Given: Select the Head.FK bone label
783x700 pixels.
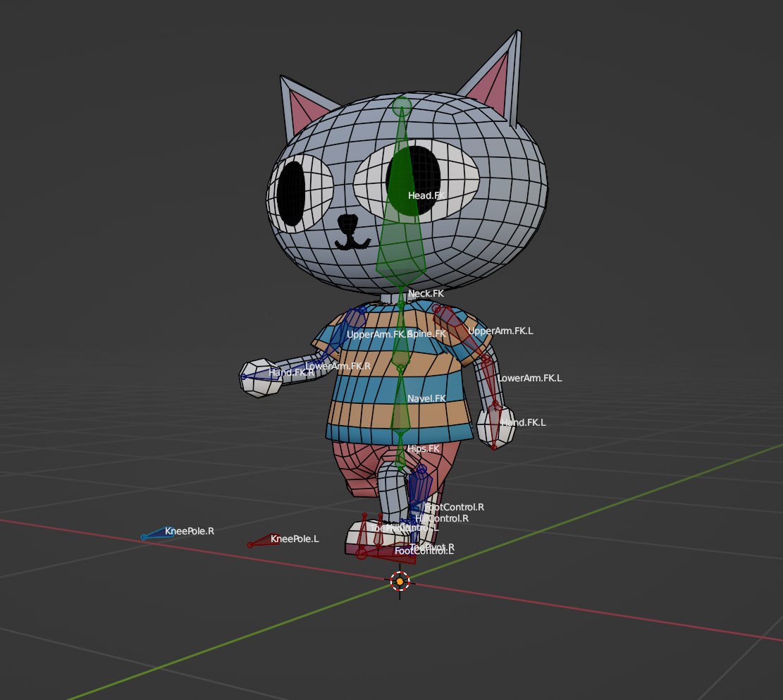Looking at the screenshot, I should 426,195.
